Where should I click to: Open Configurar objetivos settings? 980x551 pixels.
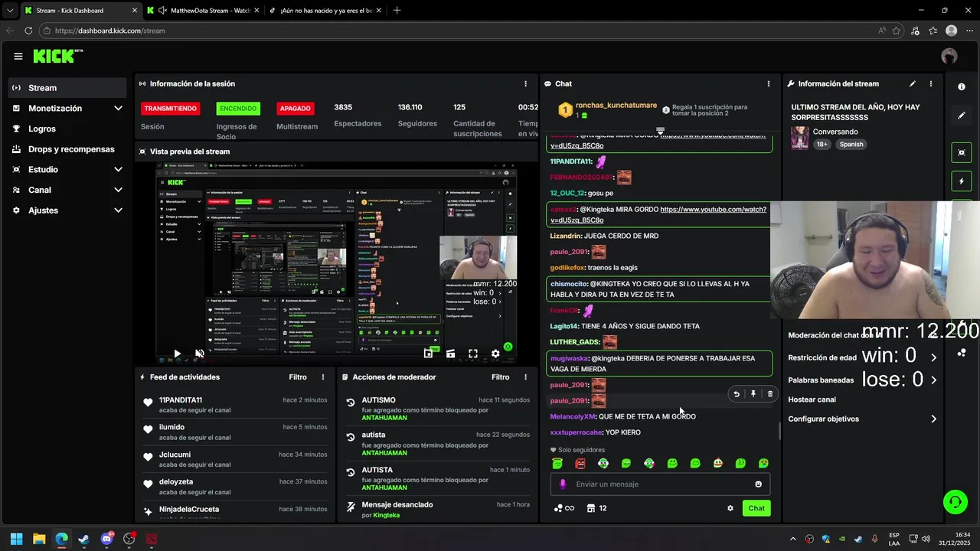(x=863, y=419)
